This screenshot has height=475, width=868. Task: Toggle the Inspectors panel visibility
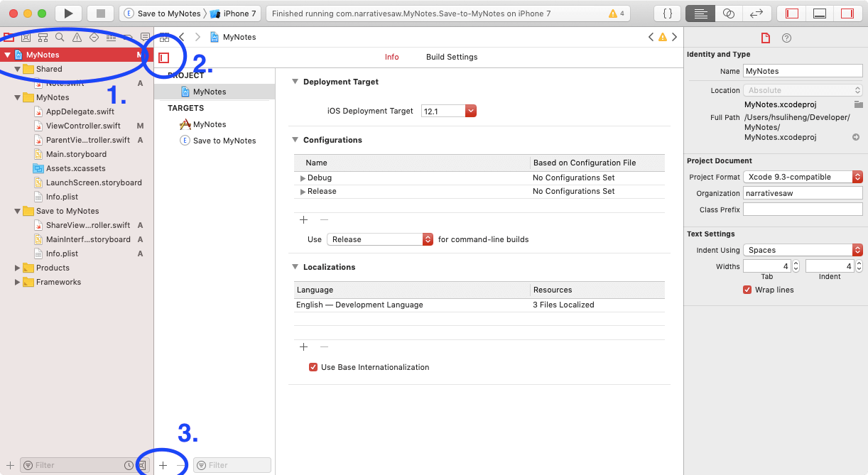tap(847, 13)
